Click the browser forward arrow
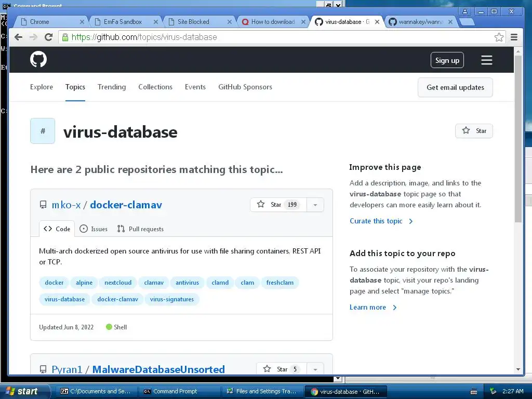This screenshot has width=532, height=399. tap(33, 37)
